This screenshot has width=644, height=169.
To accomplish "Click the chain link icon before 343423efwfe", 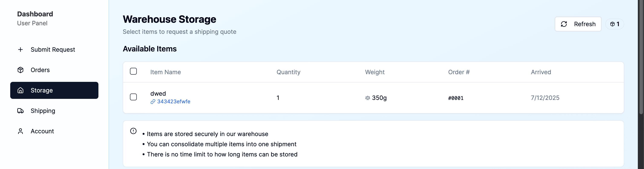I will point(153,102).
